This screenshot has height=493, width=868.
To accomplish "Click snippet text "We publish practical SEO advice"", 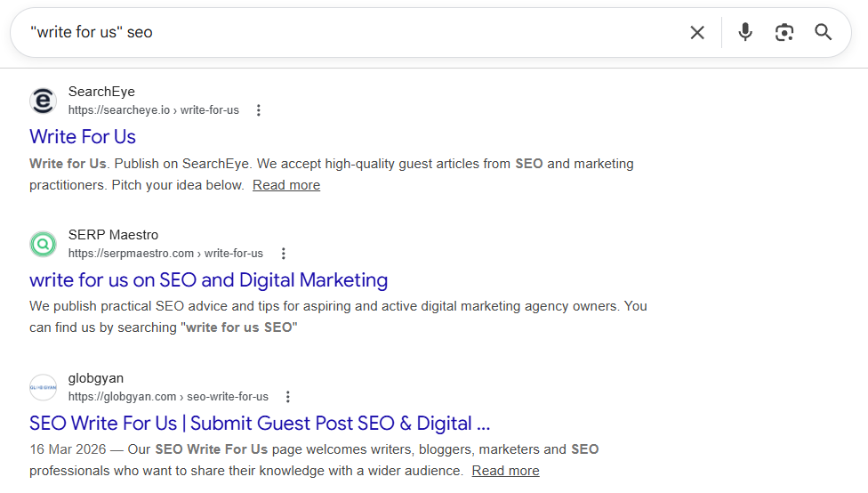I will 128,306.
